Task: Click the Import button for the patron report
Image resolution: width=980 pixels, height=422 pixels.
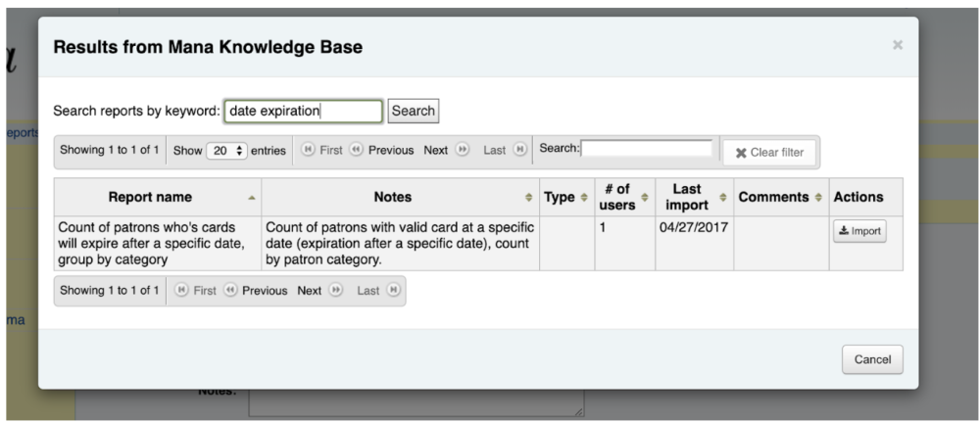Action: pos(859,231)
